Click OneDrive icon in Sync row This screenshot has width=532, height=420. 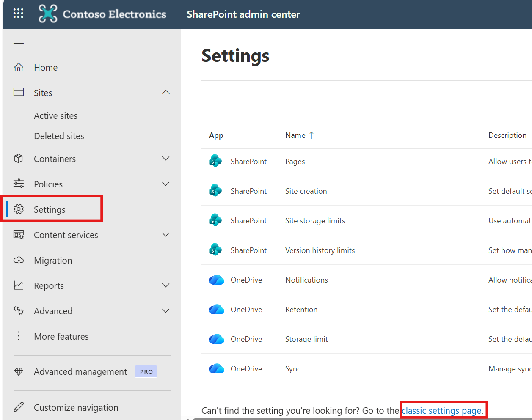[217, 368]
